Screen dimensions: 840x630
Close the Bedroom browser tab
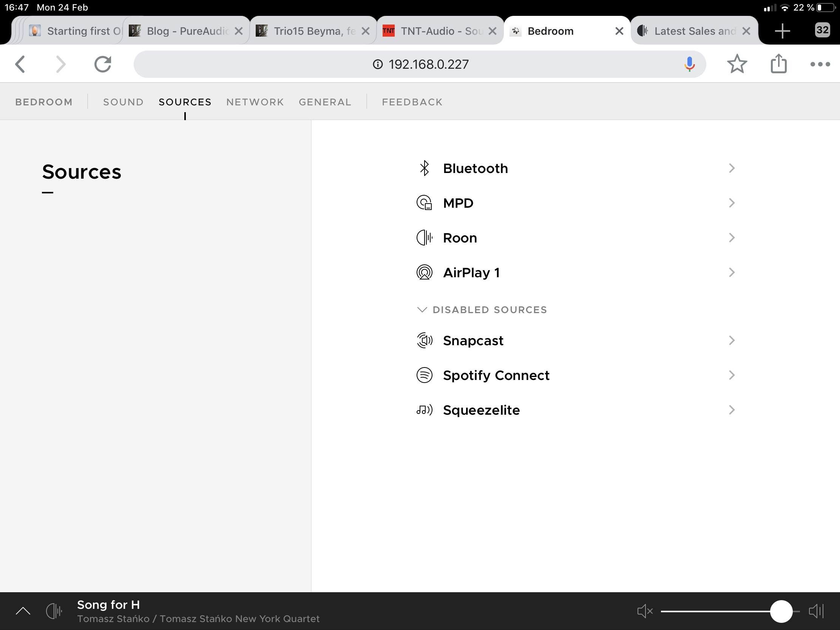click(x=619, y=31)
